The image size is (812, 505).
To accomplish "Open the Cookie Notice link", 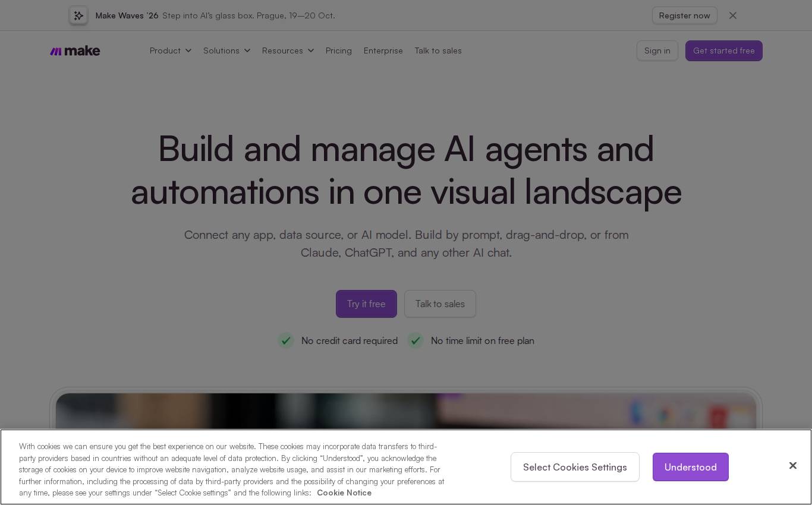I will pyautogui.click(x=344, y=493).
